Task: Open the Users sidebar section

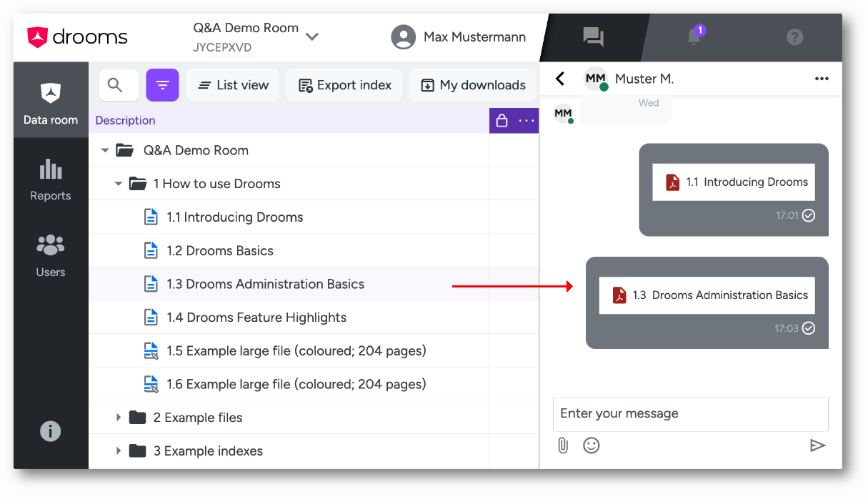Action: pyautogui.click(x=51, y=256)
